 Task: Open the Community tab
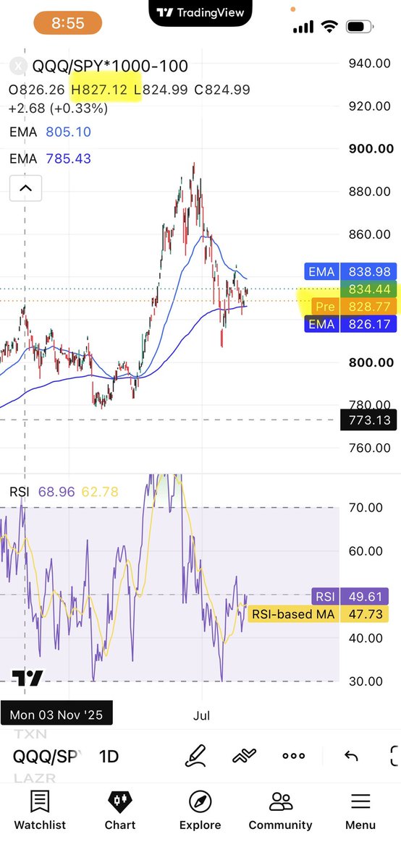(280, 811)
